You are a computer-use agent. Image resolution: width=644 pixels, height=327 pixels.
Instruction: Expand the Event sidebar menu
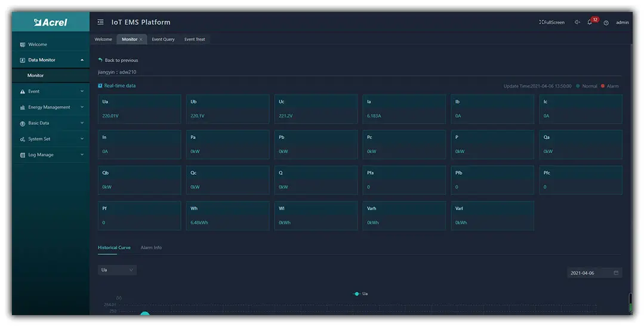click(x=51, y=91)
